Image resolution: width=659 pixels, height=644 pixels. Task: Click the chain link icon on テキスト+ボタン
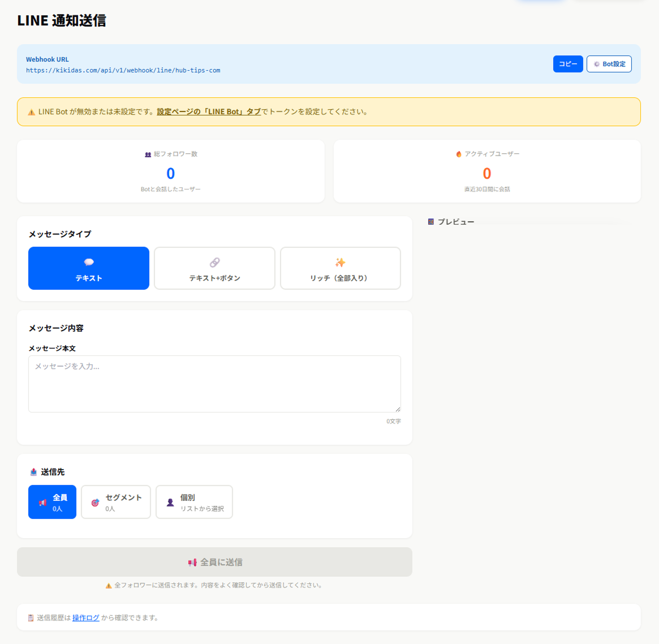214,263
